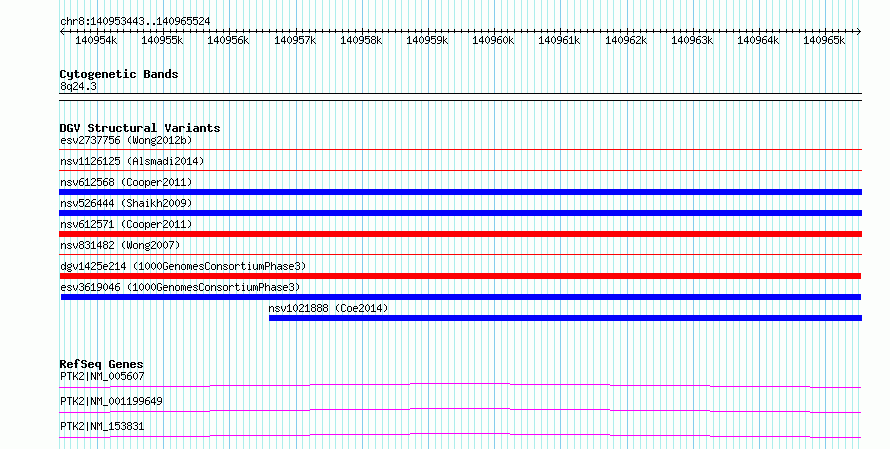The image size is (890, 449).
Task: Click the 140958k ruler tick label
Action: pos(361,40)
